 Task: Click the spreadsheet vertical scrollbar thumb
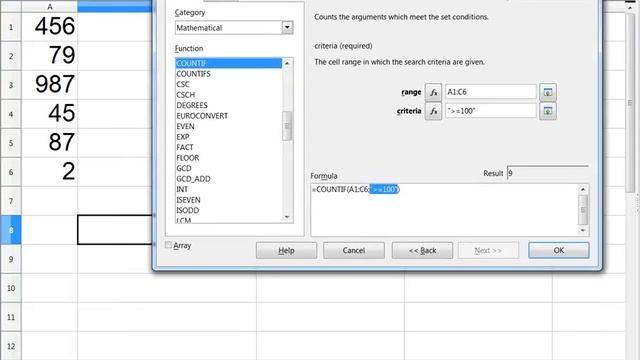tap(630, 102)
